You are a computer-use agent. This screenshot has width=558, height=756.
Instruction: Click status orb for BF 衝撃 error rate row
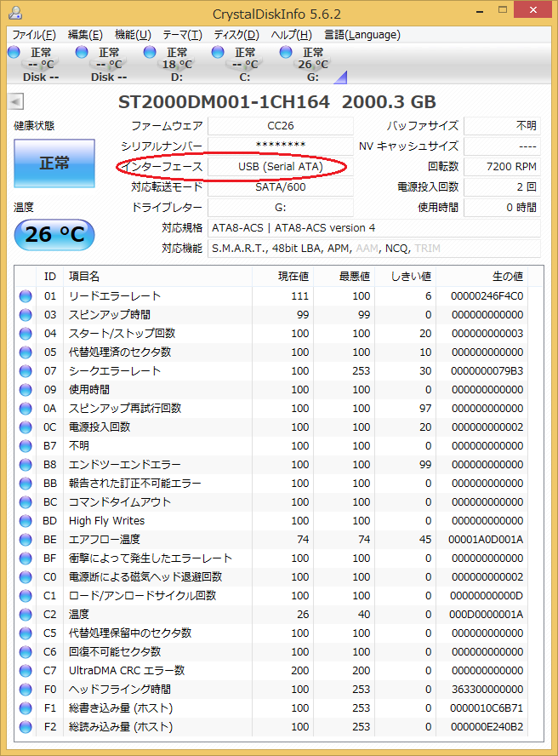pyautogui.click(x=26, y=558)
